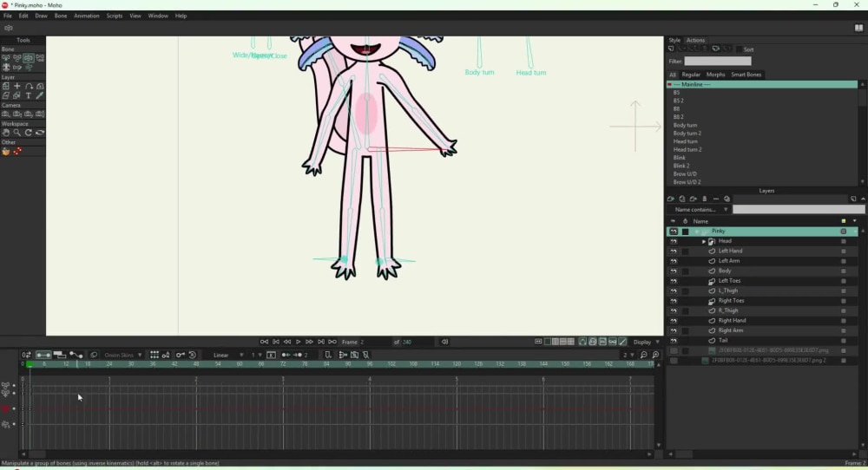Select the Brow U/D action
This screenshot has height=470, width=868.
tap(685, 173)
